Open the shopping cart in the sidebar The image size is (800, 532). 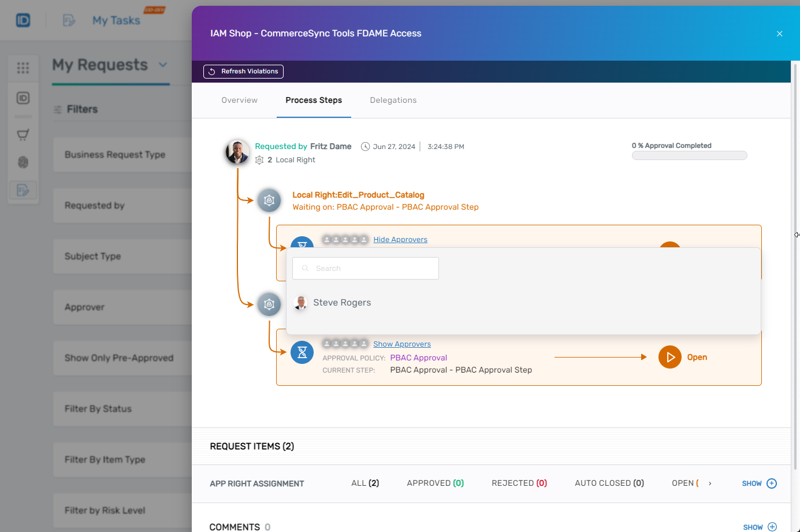tap(23, 134)
